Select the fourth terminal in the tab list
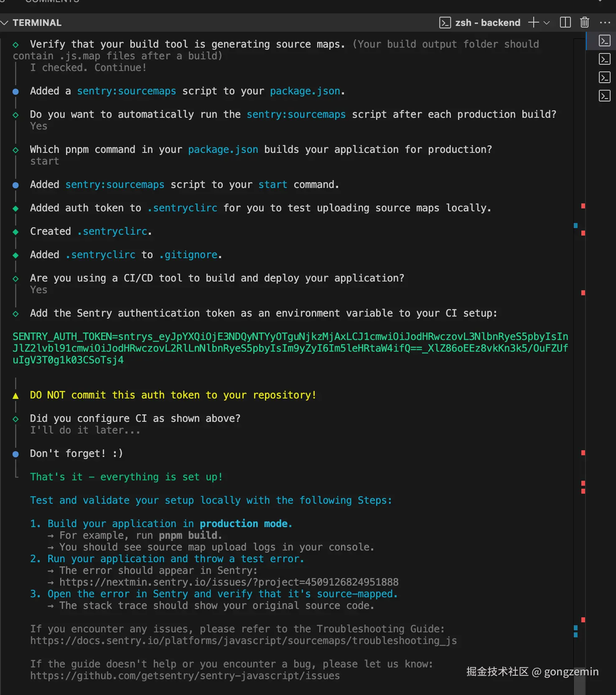616x695 pixels. (605, 96)
